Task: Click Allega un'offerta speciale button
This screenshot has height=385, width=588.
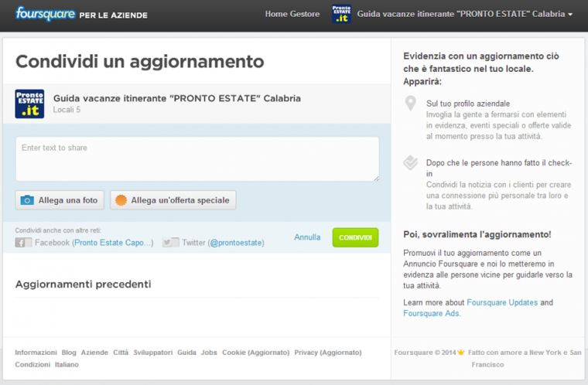Action: click(173, 199)
